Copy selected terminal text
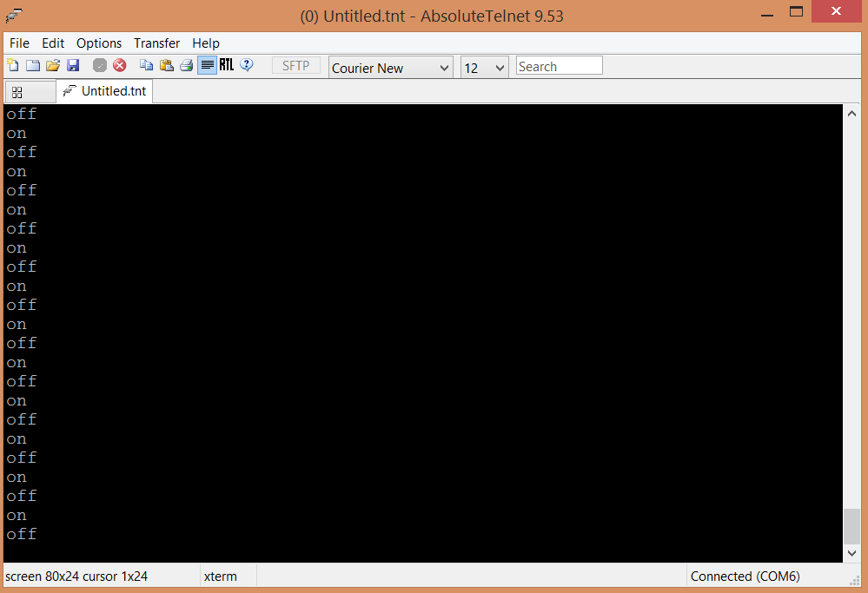 pos(146,65)
